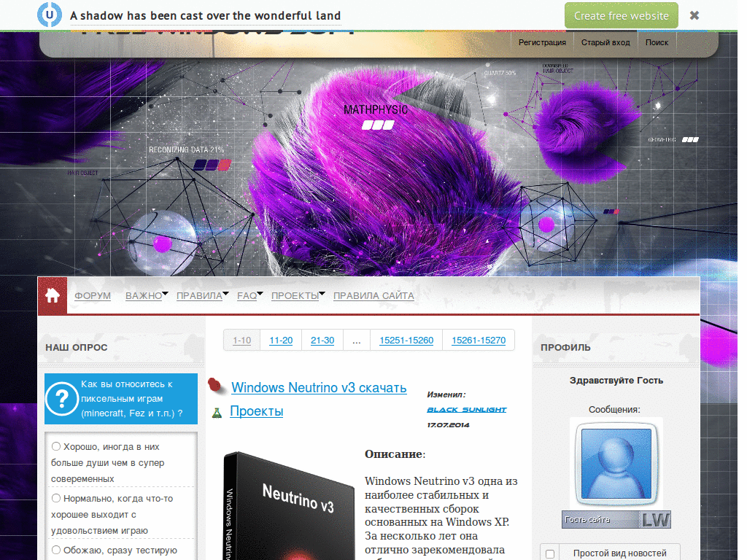747x560 pixels.
Task: Open the Поиск link in header
Action: click(x=657, y=42)
